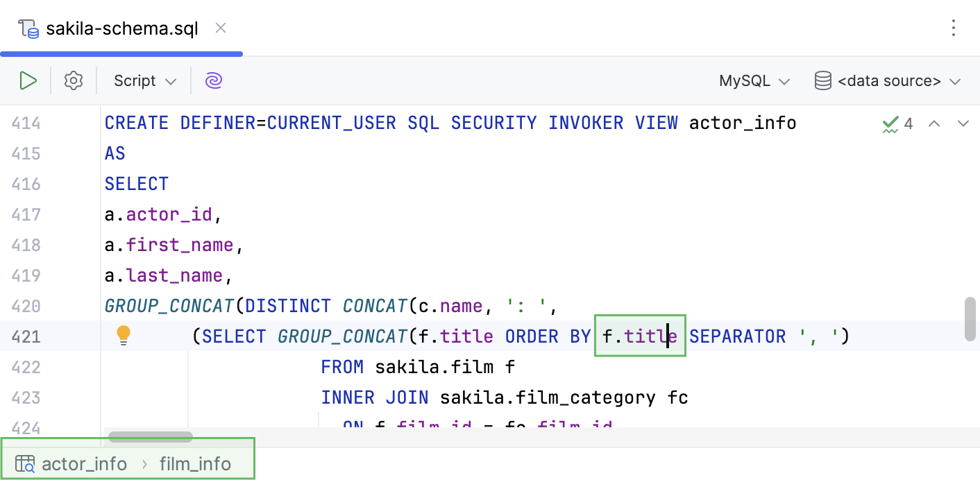
Task: Run the SQL script with Execute button
Action: tap(28, 80)
